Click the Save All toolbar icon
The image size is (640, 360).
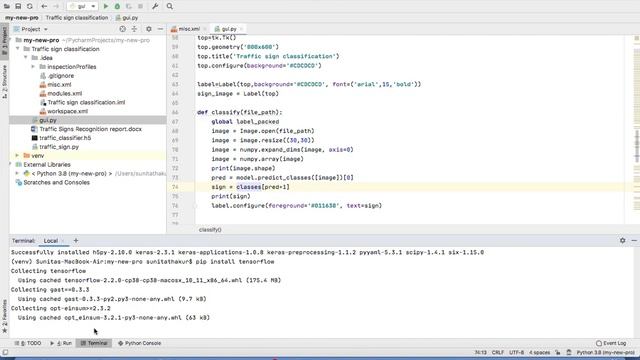(x=18, y=6)
